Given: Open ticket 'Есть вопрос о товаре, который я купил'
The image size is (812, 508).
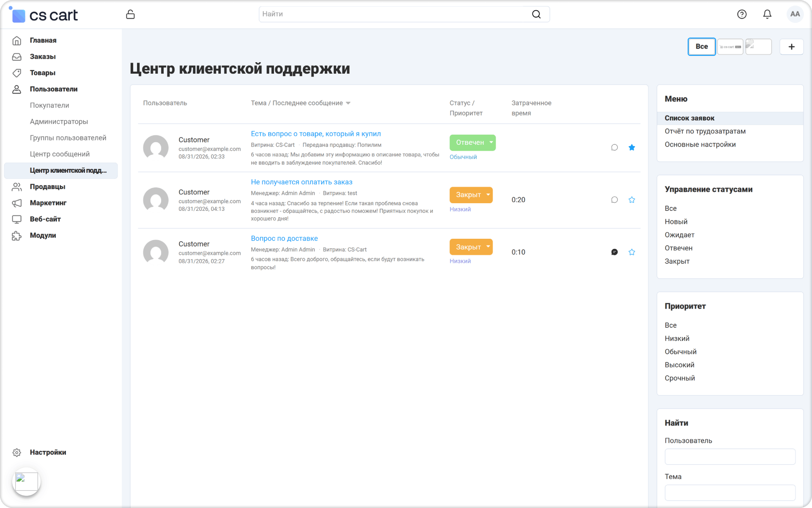Looking at the screenshot, I should pyautogui.click(x=315, y=134).
